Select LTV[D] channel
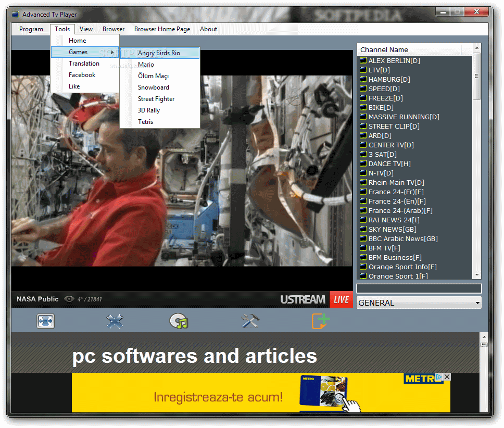This screenshot has width=504, height=428. tap(379, 70)
